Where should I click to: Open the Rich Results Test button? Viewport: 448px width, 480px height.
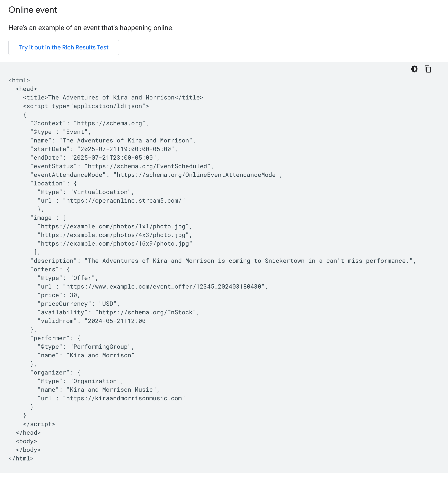[x=64, y=47]
